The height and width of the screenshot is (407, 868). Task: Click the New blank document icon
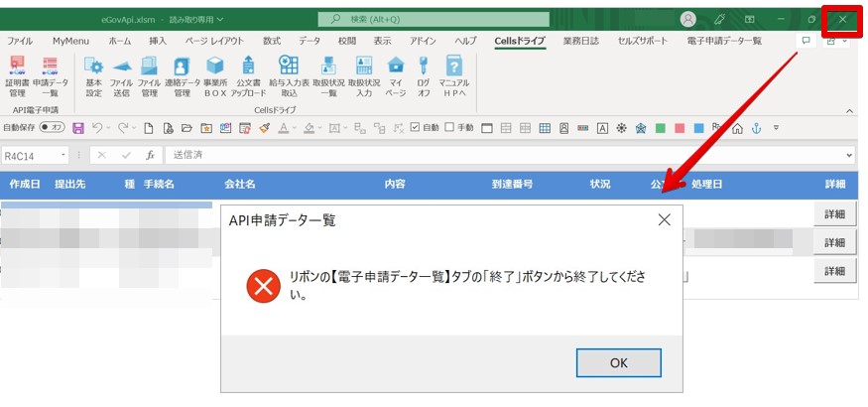click(149, 128)
